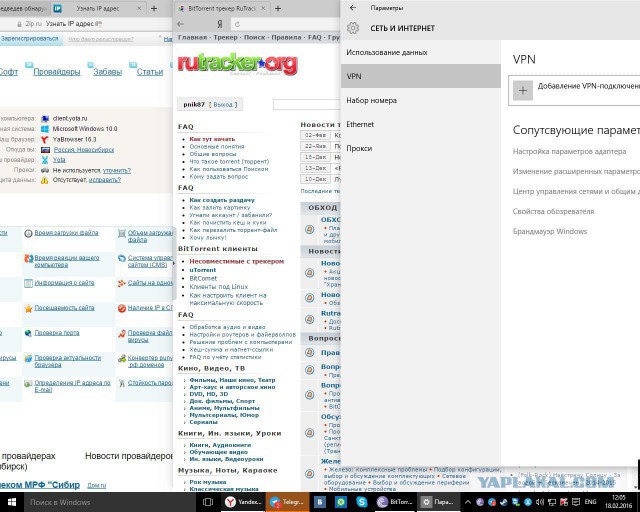Switch to the Yandex browser taskbar button
This screenshot has width=640, height=512.
point(244,502)
